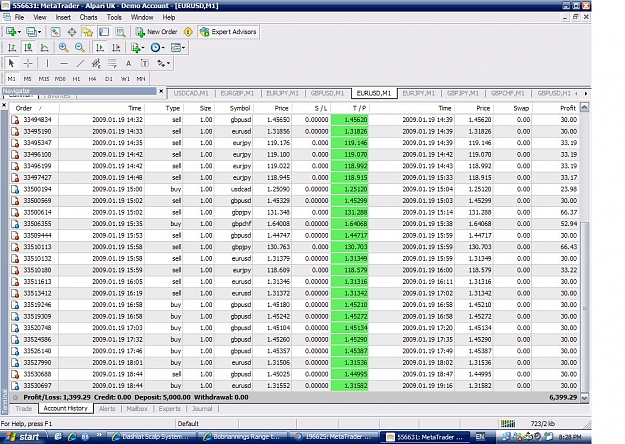Select the MN timeframe

[141, 79]
